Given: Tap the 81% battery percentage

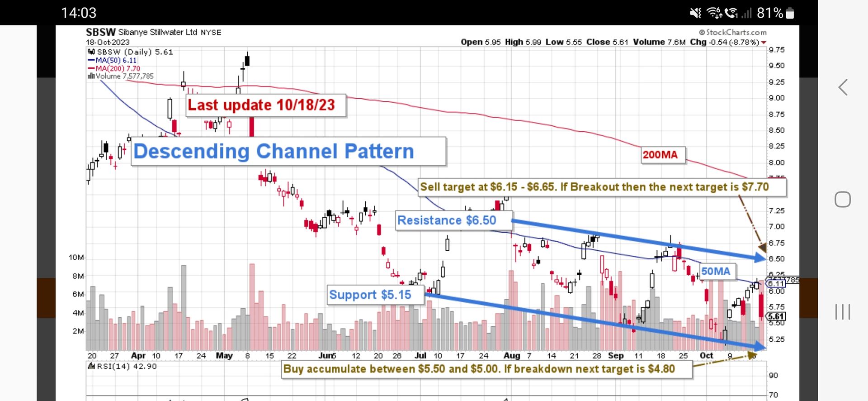Looking at the screenshot, I should tap(770, 13).
